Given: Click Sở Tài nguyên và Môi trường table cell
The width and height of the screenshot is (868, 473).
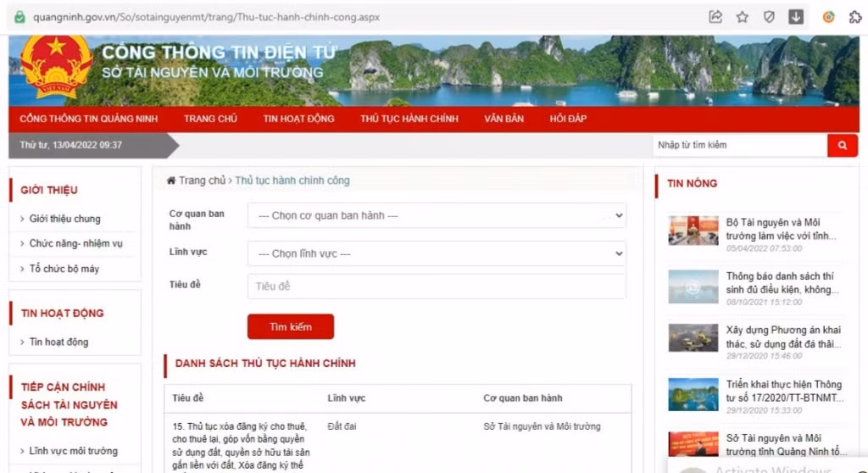Looking at the screenshot, I should tap(542, 426).
